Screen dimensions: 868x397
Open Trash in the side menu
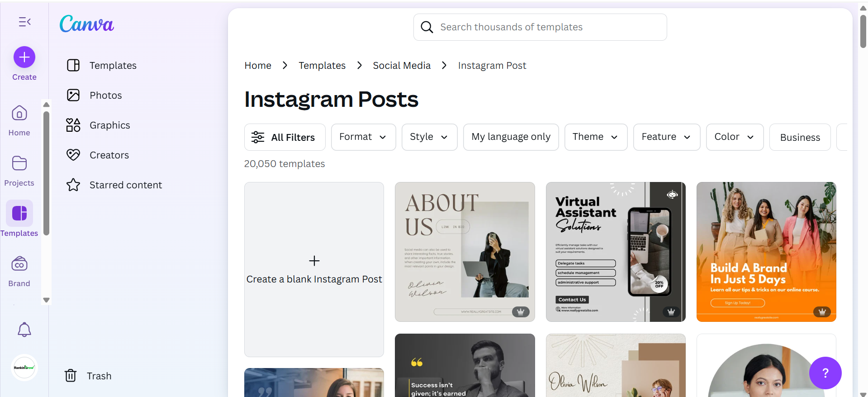(x=99, y=376)
